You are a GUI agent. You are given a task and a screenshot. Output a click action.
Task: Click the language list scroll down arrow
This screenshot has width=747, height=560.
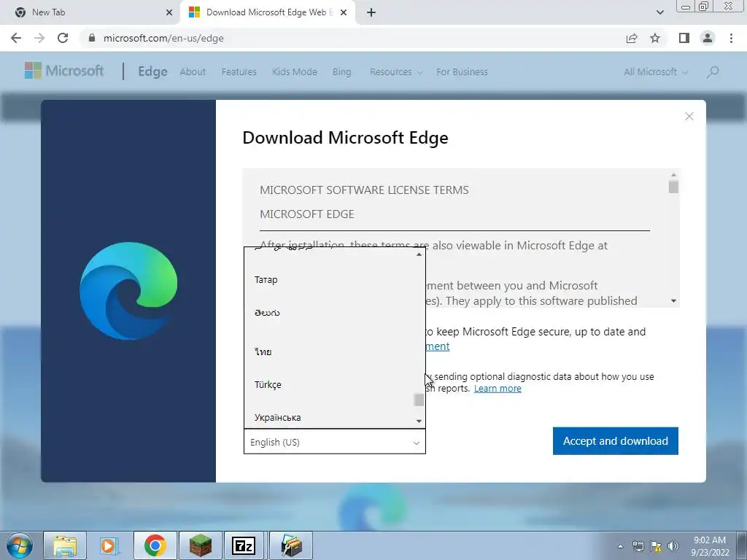[419, 421]
